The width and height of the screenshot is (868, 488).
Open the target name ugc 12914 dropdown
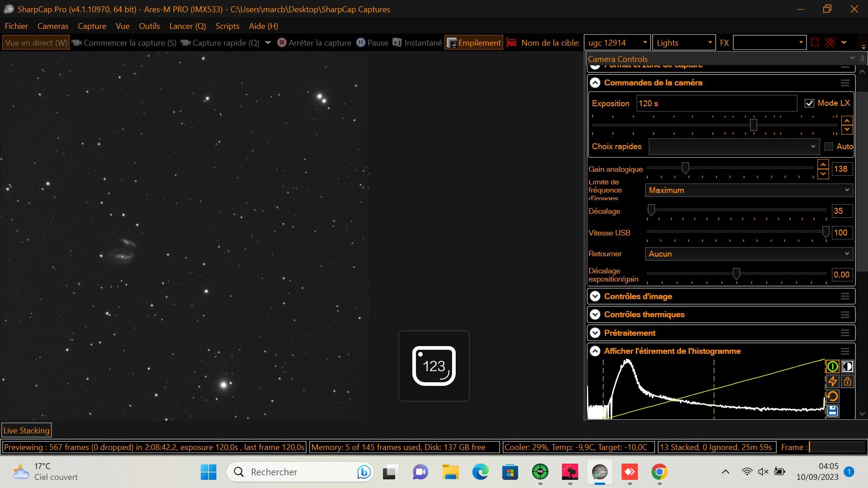coord(645,43)
